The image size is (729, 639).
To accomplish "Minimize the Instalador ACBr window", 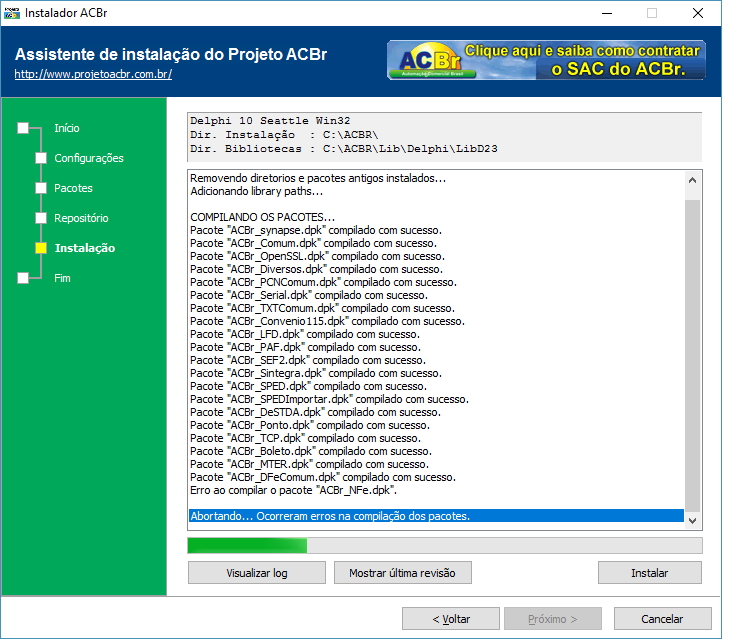I will click(x=607, y=13).
